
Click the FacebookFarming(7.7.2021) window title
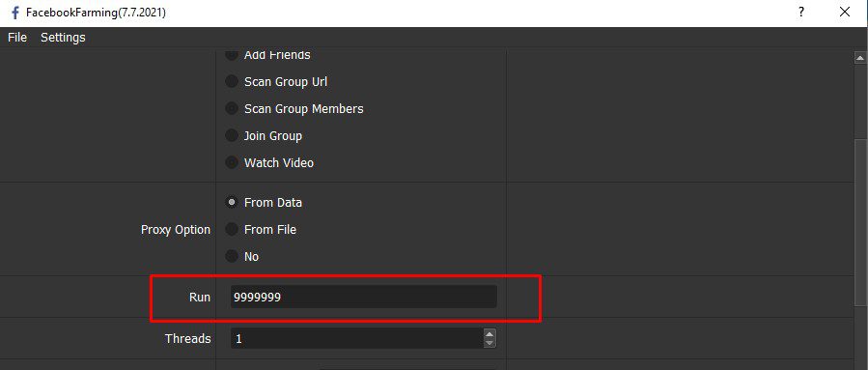click(x=96, y=13)
